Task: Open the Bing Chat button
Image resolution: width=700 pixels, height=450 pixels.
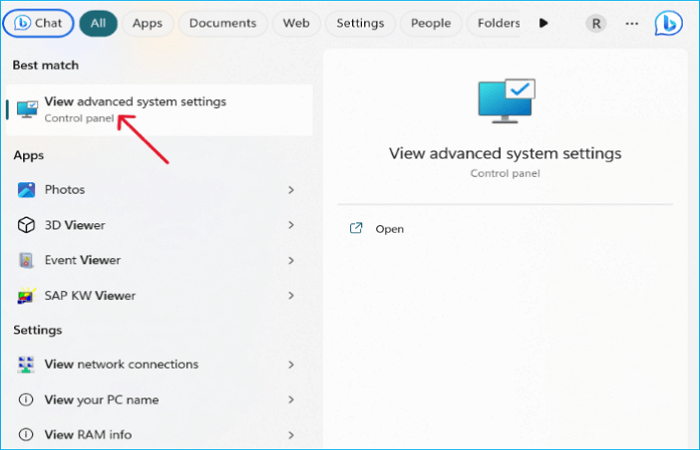Action: 38,22
